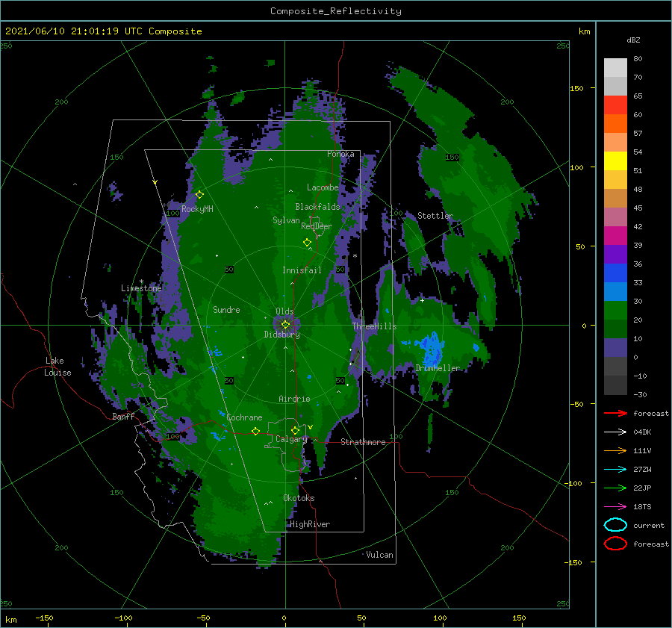The width and height of the screenshot is (672, 628).
Task: Select the magenta 18TS arrow icon
Action: pyautogui.click(x=615, y=507)
